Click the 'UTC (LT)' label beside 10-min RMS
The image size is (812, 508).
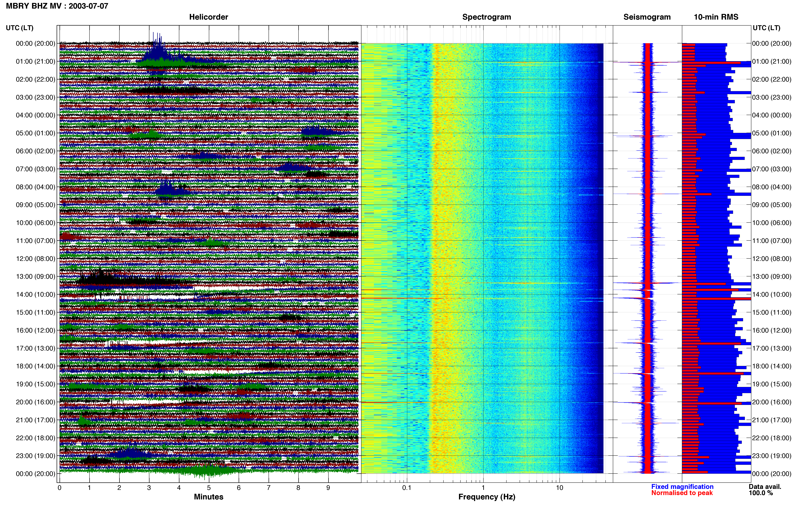(x=766, y=28)
